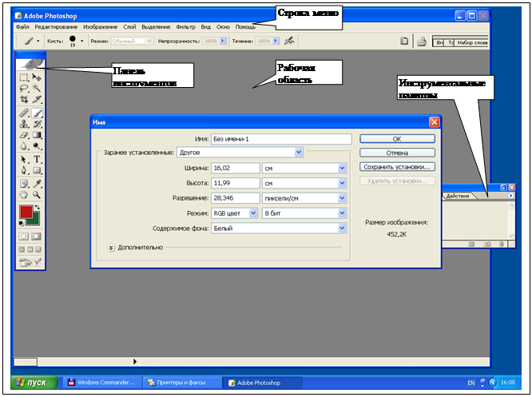
Task: Click OK in the new document dialog
Action: [x=397, y=139]
